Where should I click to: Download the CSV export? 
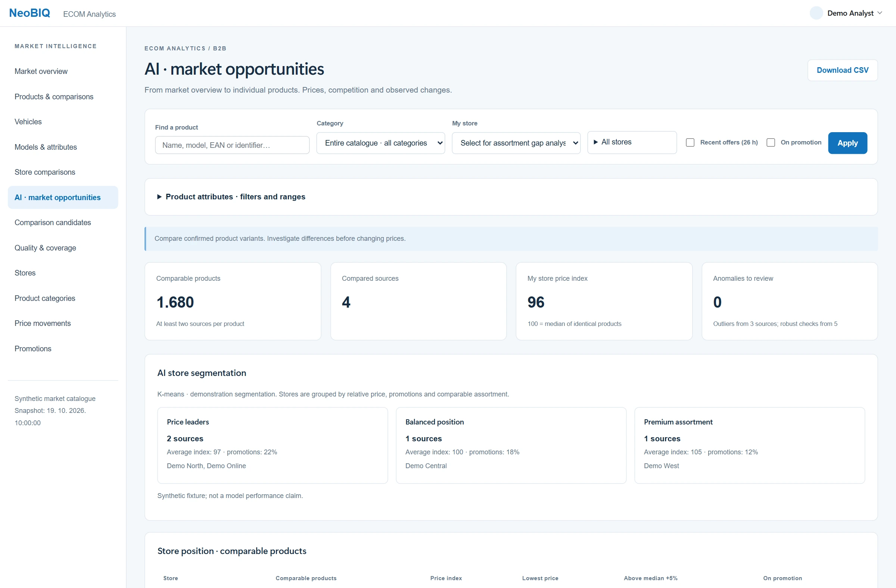click(842, 71)
